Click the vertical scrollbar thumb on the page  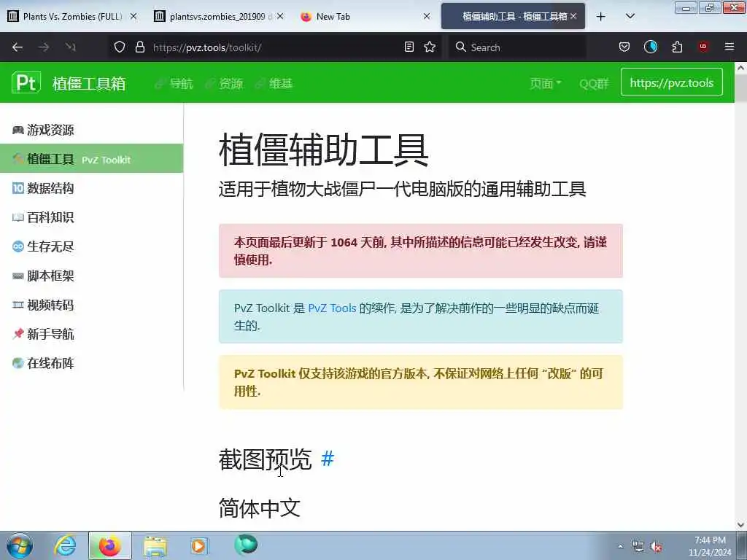tap(740, 87)
